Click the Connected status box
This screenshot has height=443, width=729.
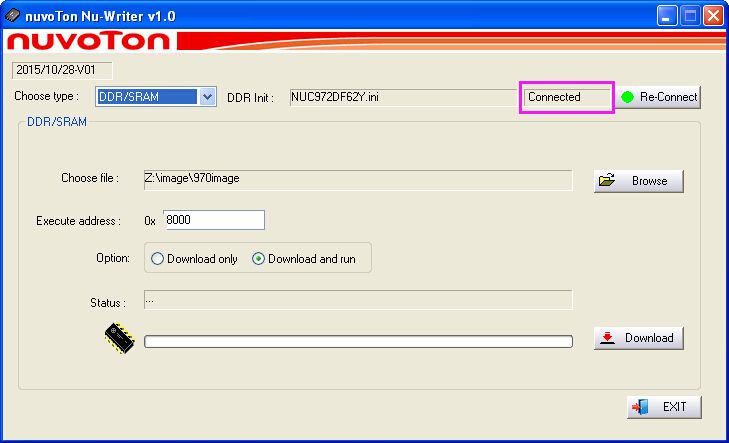click(x=567, y=97)
